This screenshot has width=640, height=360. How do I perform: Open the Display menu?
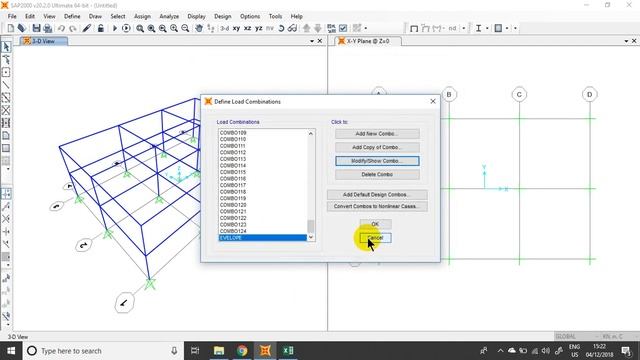pyautogui.click(x=196, y=16)
